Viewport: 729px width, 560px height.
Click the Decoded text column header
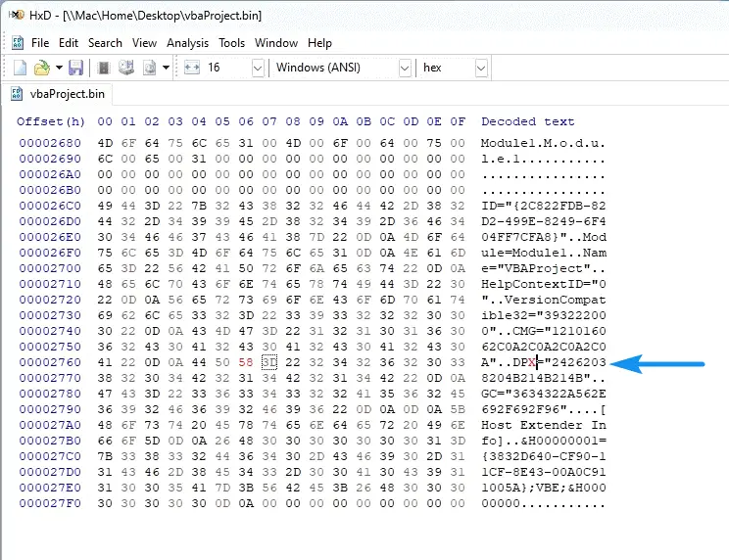coord(528,121)
